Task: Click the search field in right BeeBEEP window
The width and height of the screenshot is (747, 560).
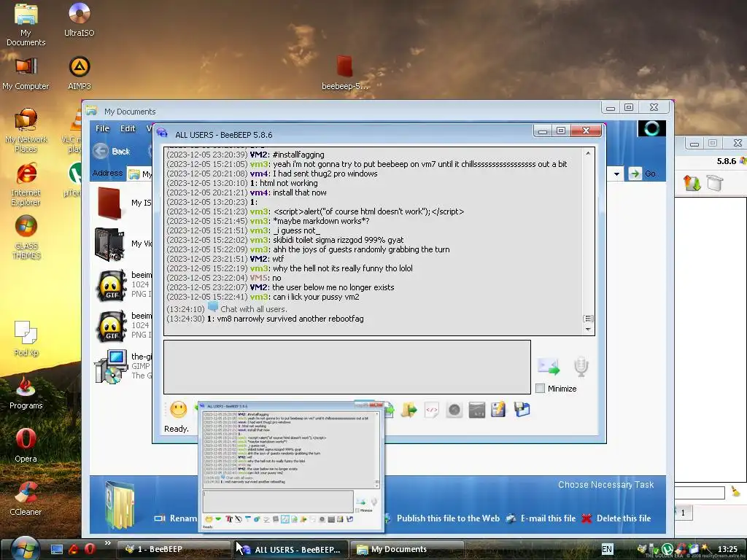Action: click(x=699, y=492)
